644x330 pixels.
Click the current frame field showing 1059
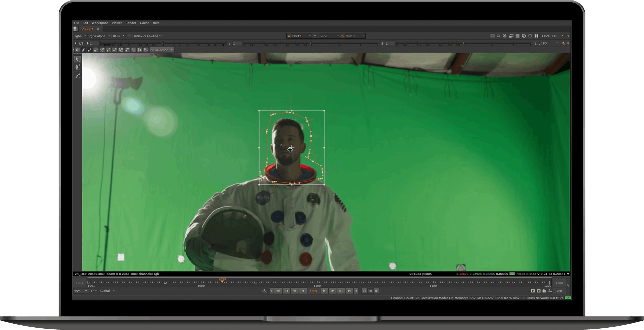[x=314, y=291]
